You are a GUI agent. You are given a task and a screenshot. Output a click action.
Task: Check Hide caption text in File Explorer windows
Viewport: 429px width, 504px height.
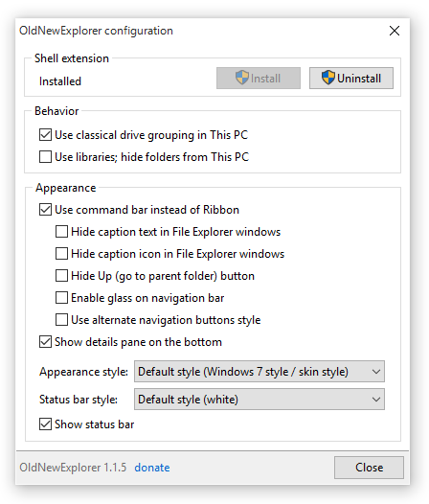61,232
